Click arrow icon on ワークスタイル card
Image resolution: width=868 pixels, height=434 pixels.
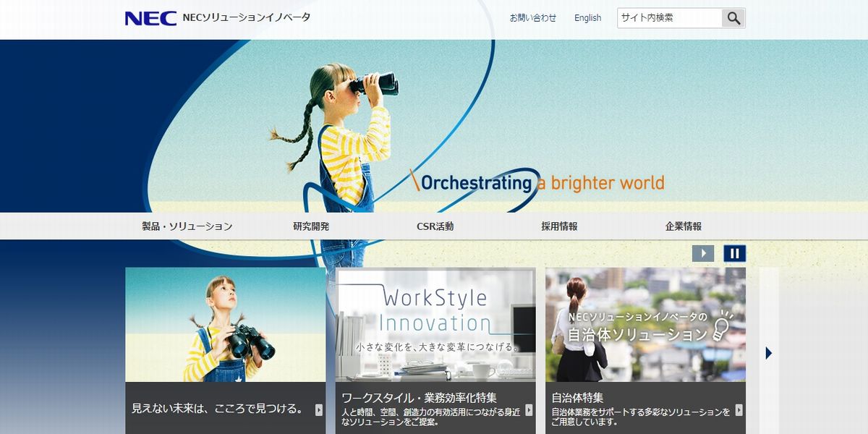[x=529, y=409]
